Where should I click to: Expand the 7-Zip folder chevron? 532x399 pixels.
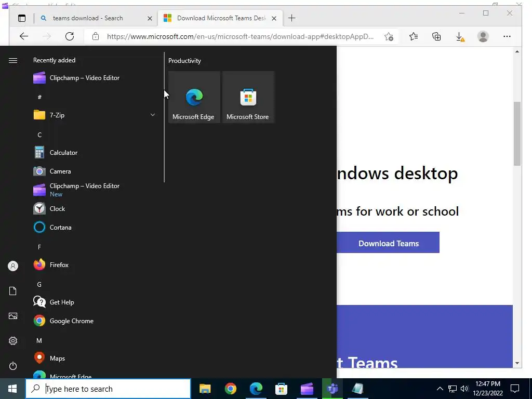point(153,115)
